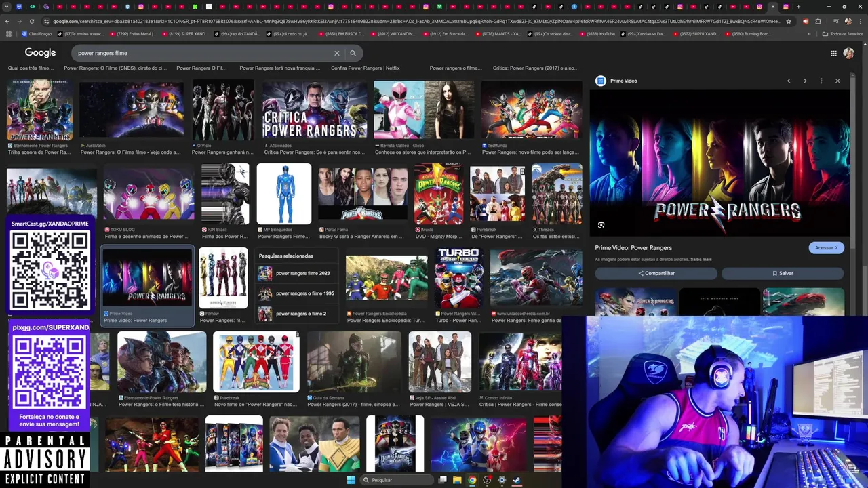Open the Saiba mais link
The width and height of the screenshot is (868, 488).
[x=701, y=259]
